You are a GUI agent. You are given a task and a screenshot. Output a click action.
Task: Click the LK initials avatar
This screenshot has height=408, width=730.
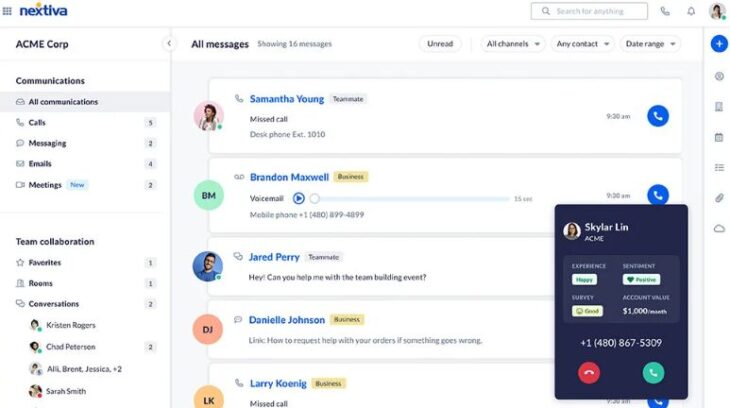(x=209, y=398)
